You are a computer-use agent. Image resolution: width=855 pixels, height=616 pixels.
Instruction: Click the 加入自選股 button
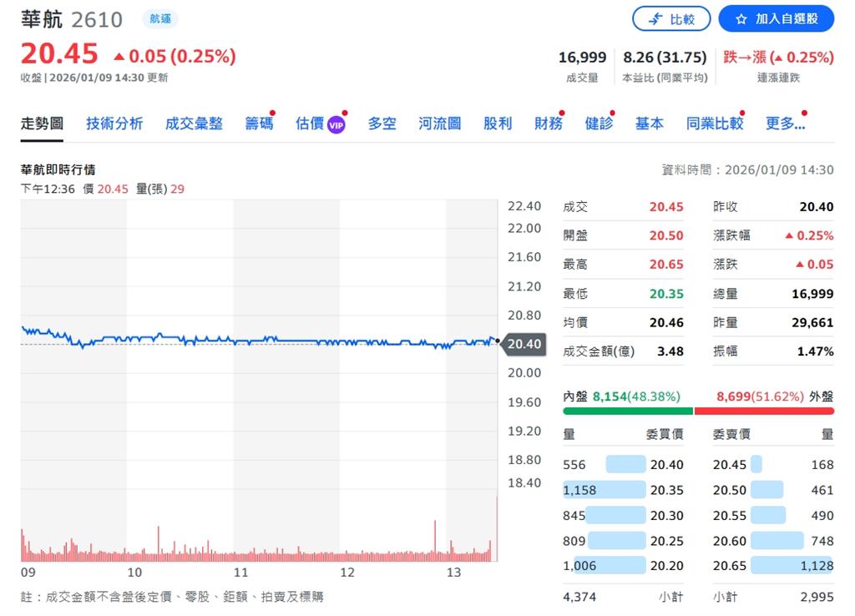776,19
